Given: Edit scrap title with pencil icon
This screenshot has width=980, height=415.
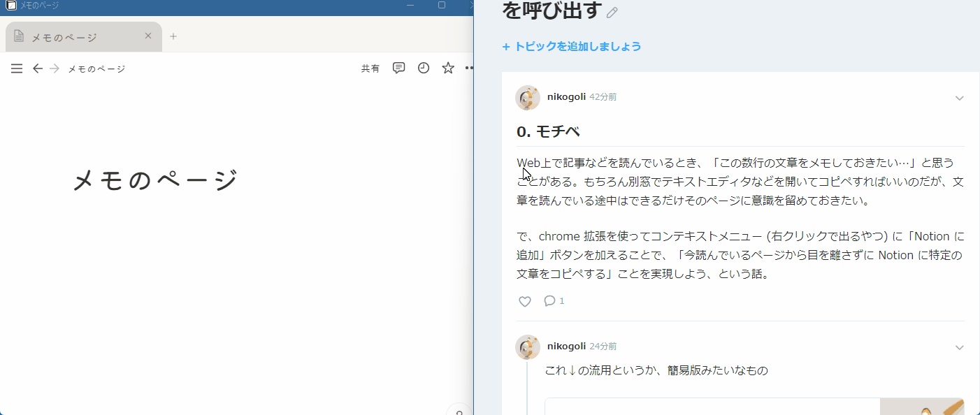Looking at the screenshot, I should 612,12.
